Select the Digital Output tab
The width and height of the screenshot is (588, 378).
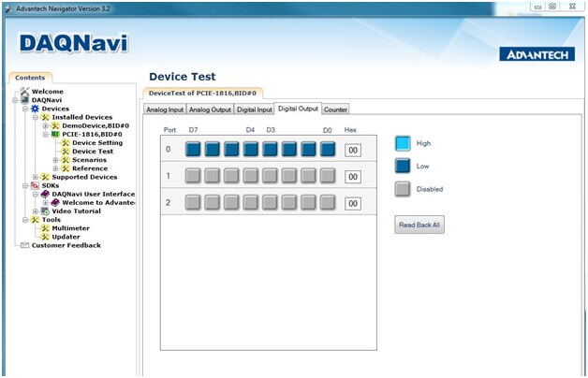click(x=298, y=109)
